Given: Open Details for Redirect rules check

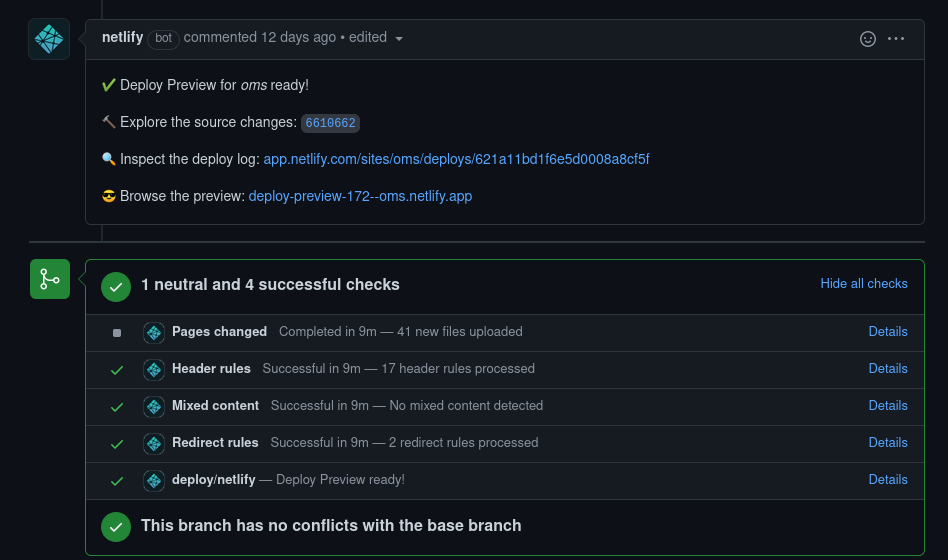Looking at the screenshot, I should click(x=888, y=442).
